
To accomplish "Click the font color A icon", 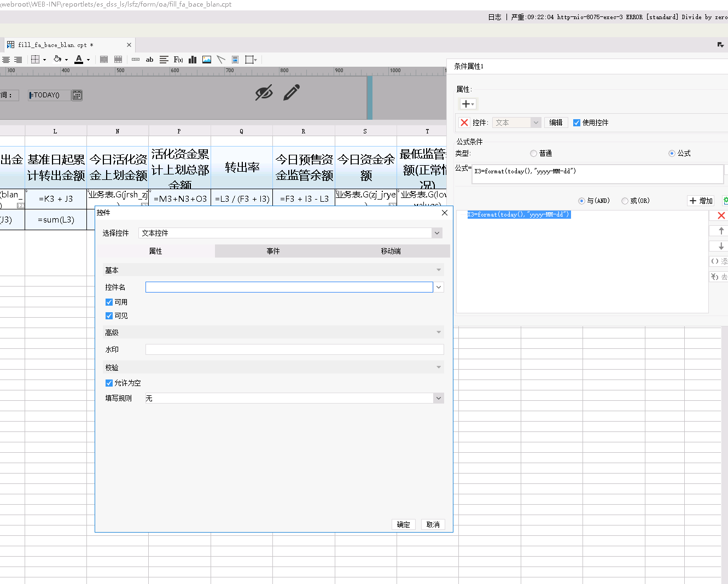I will click(x=79, y=60).
